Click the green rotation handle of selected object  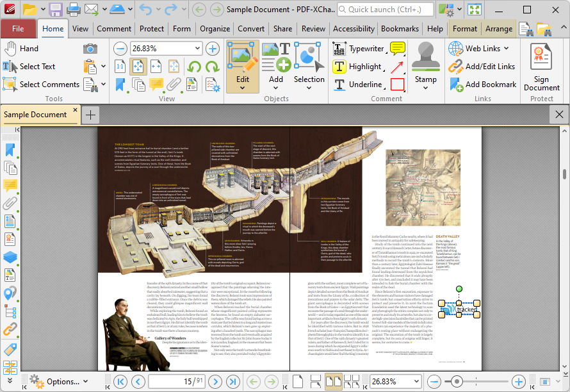click(459, 289)
